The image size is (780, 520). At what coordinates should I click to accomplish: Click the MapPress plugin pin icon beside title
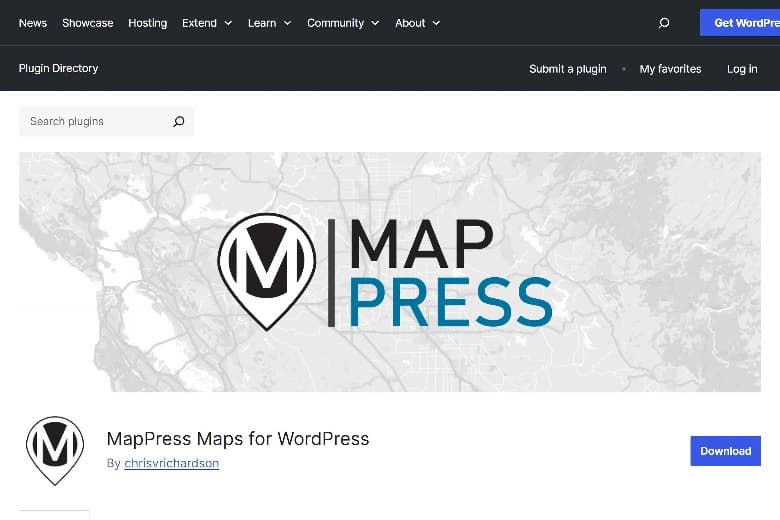tap(55, 450)
